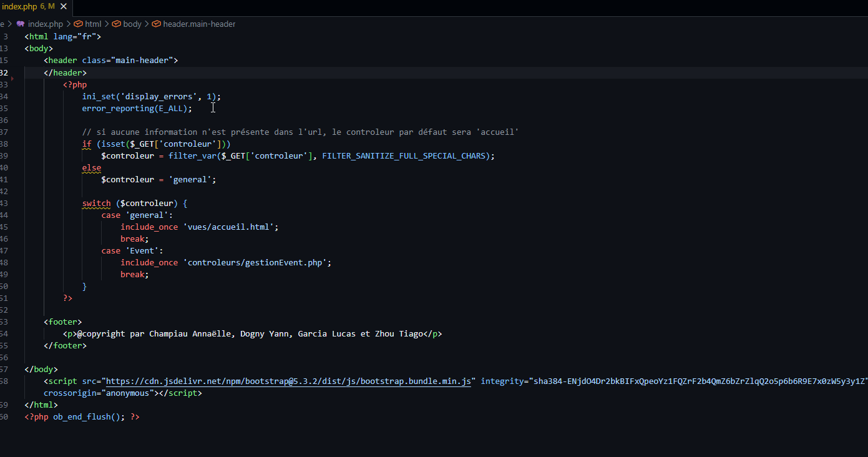
Task: Close the index.php tab
Action: [62, 7]
